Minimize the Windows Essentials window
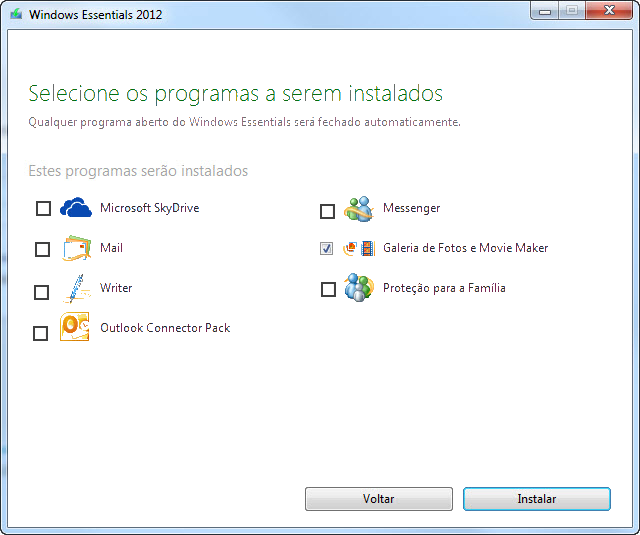The width and height of the screenshot is (640, 535). pyautogui.click(x=545, y=11)
